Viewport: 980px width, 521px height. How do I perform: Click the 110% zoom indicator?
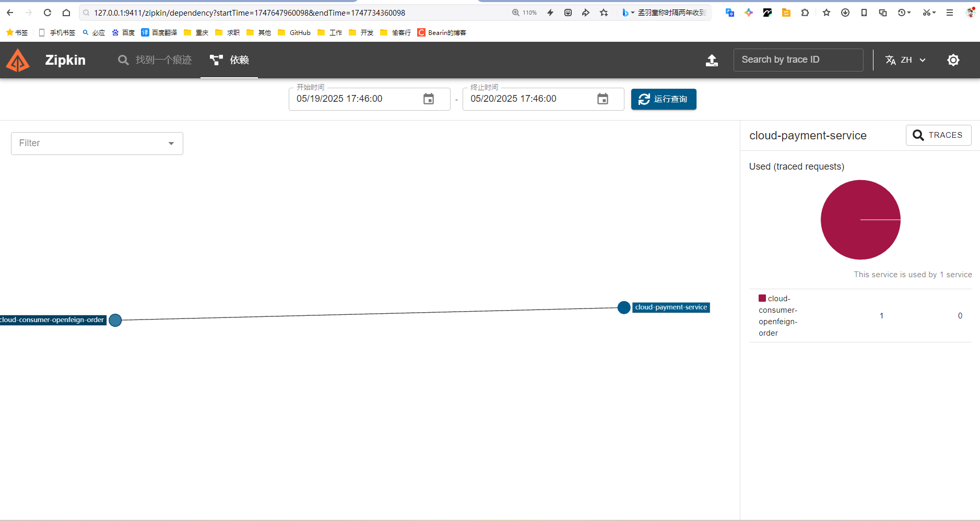(x=525, y=13)
